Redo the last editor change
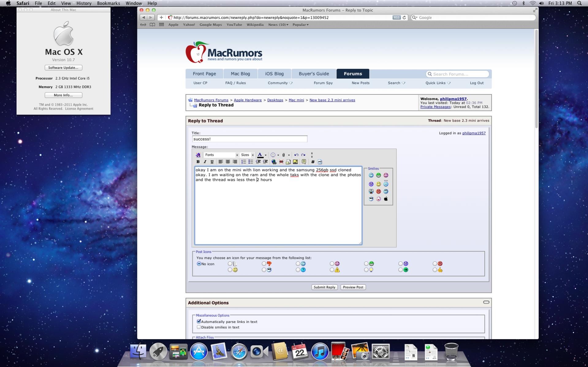 tap(303, 155)
